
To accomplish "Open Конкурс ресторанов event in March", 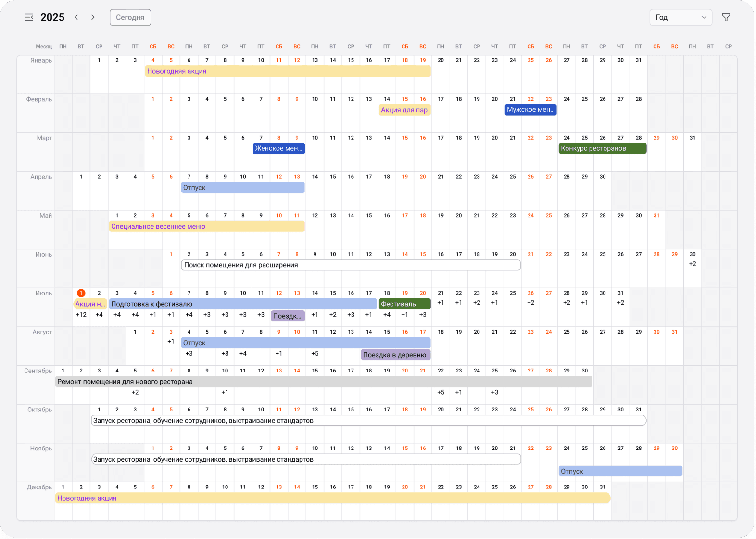I will pyautogui.click(x=602, y=149).
